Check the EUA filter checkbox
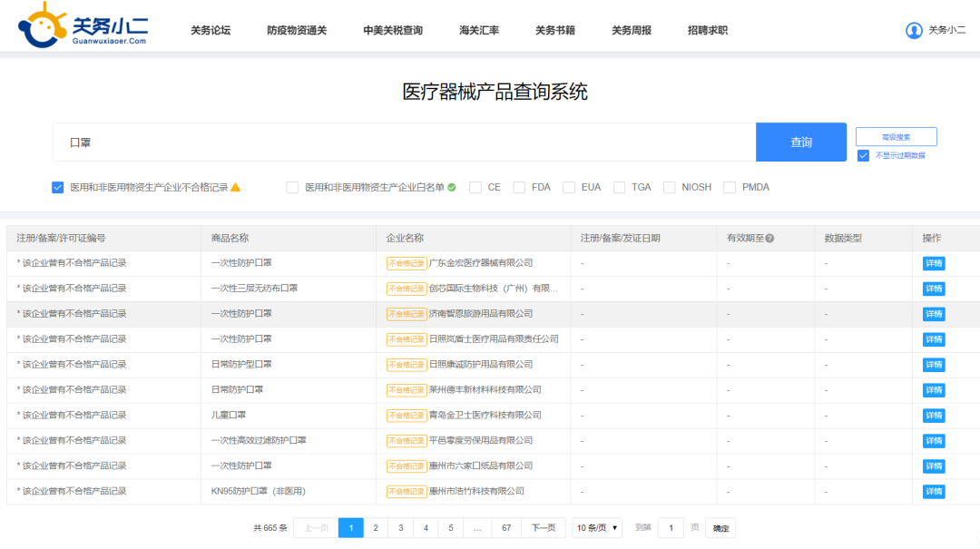This screenshot has width=980, height=549. click(x=569, y=187)
